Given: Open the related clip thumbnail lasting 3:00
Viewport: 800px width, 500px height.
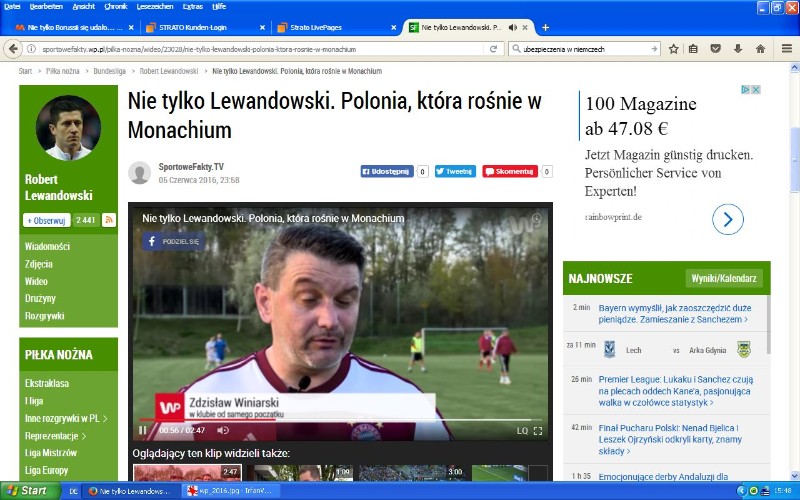Looking at the screenshot, I should [412, 472].
